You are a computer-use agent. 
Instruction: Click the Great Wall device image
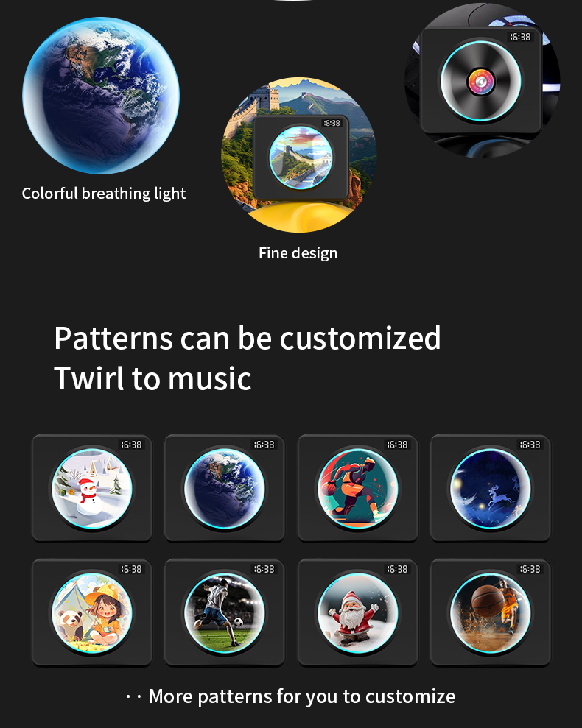click(x=299, y=155)
